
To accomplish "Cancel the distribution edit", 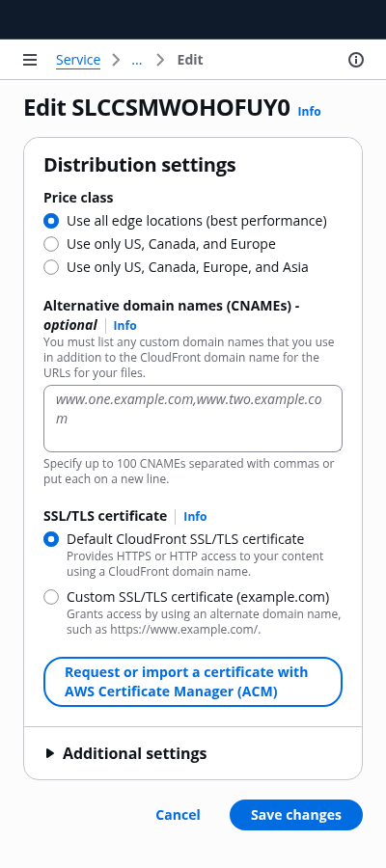I will (x=178, y=815).
